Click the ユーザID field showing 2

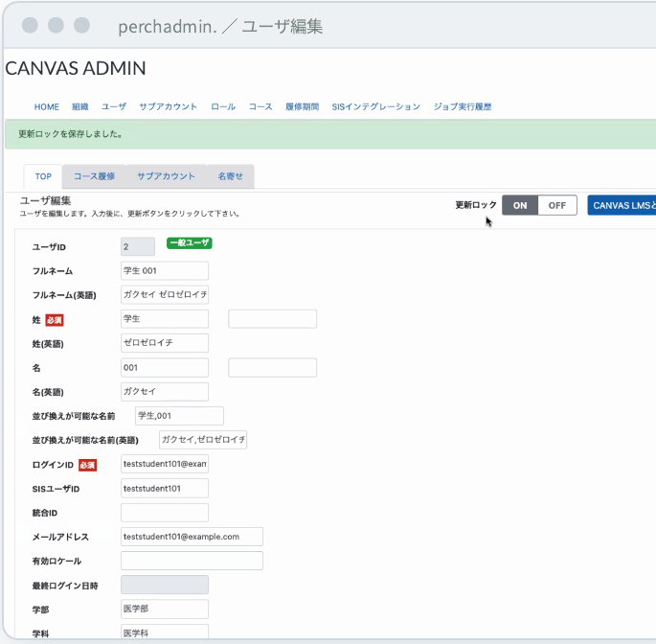(x=138, y=246)
